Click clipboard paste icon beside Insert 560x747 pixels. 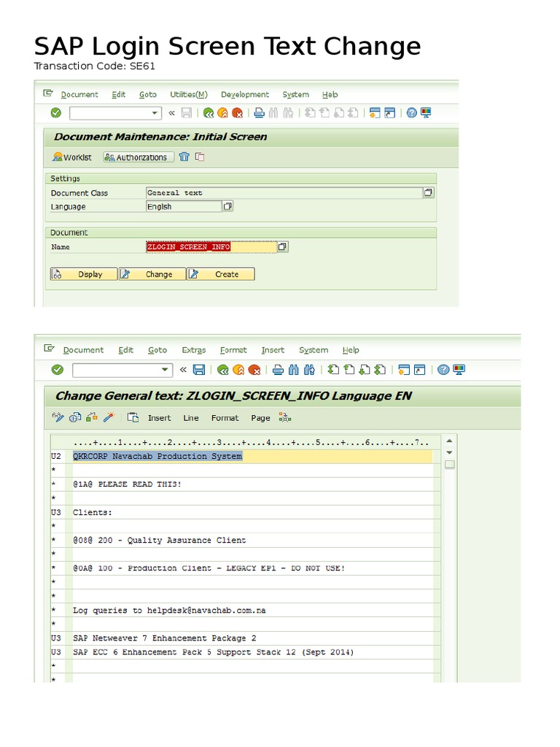tap(133, 418)
